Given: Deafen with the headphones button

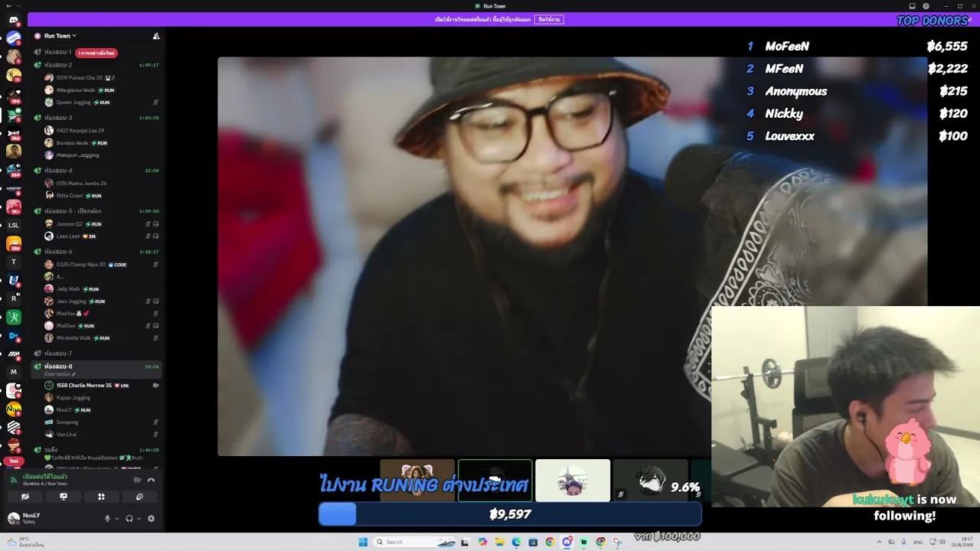Looking at the screenshot, I should (x=129, y=519).
